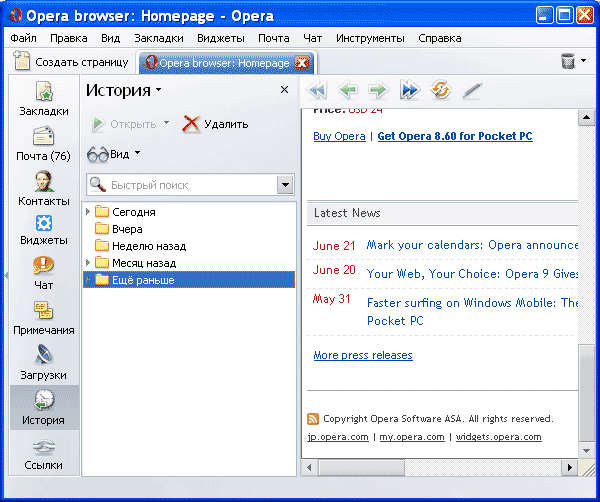
Task: Reload the page with orange refresh icon
Action: click(440, 90)
